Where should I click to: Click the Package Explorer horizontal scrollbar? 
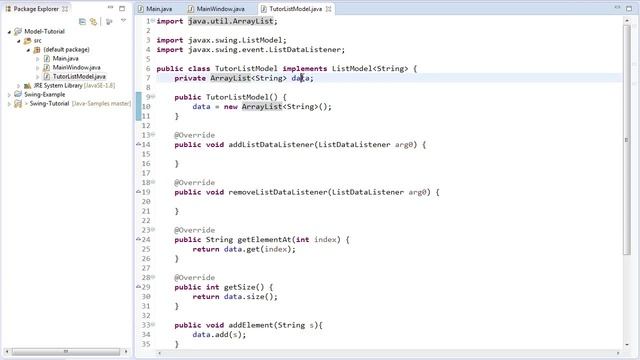tap(65, 351)
